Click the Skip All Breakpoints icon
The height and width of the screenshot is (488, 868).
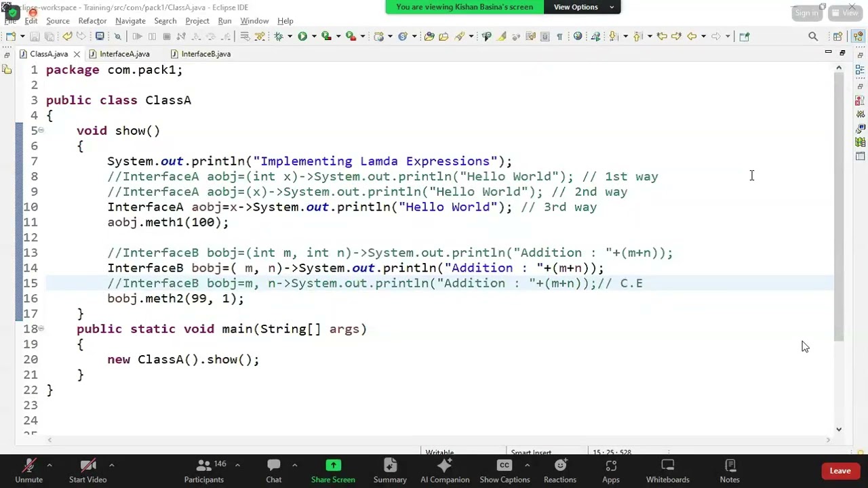(x=117, y=36)
